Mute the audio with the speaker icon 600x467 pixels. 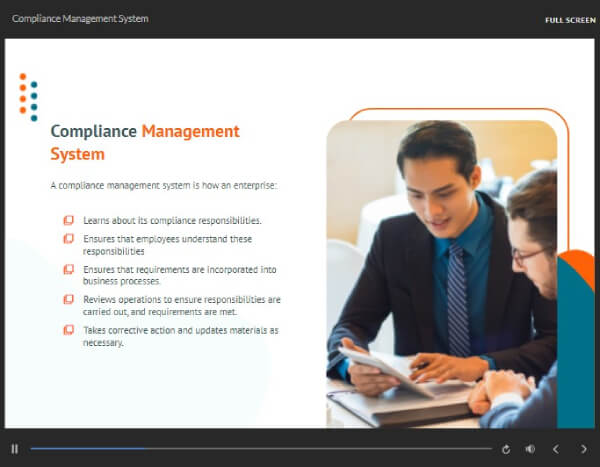530,449
